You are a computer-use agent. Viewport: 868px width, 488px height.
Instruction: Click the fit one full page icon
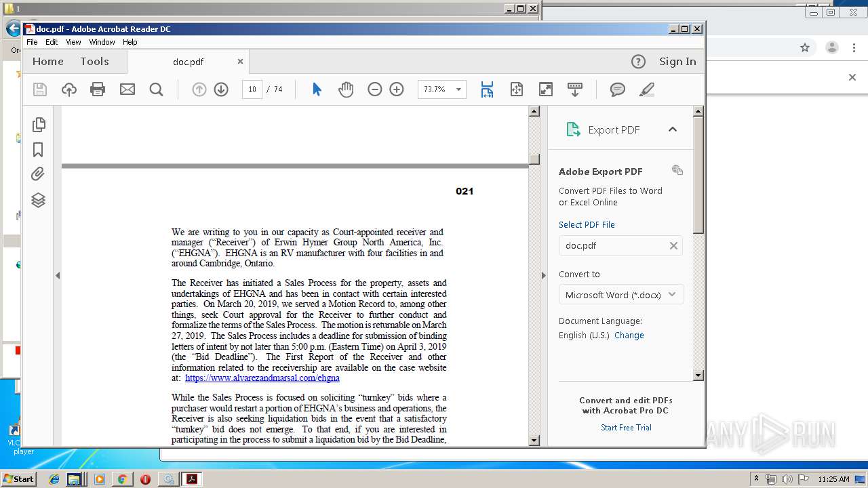[517, 89]
